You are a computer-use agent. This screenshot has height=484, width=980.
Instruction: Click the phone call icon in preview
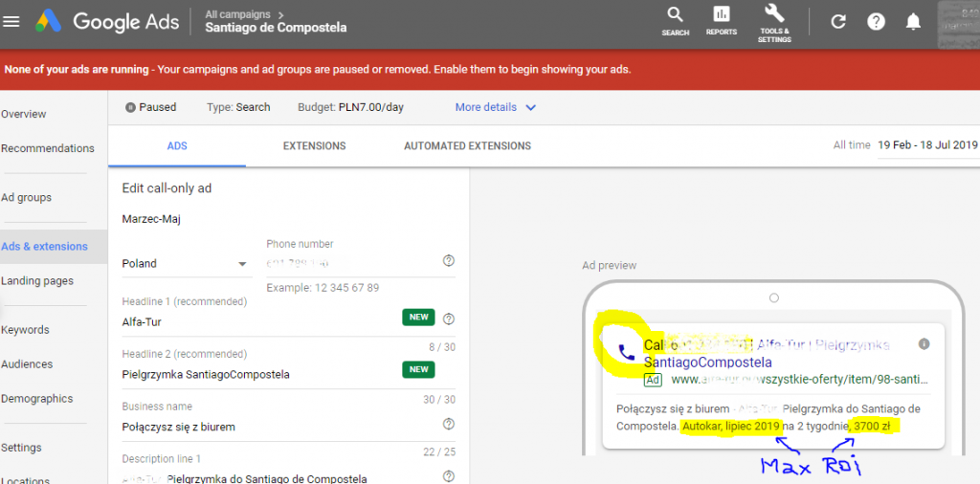(626, 353)
